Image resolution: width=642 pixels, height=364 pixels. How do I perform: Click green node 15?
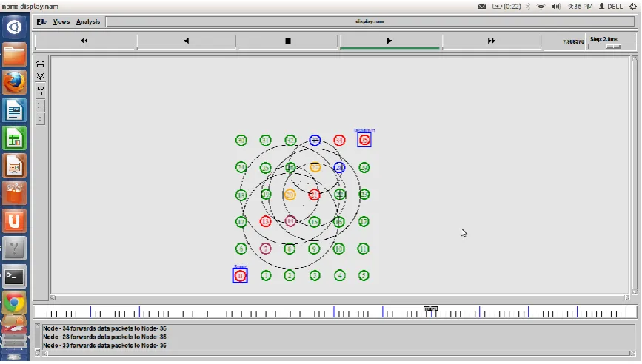click(x=315, y=222)
